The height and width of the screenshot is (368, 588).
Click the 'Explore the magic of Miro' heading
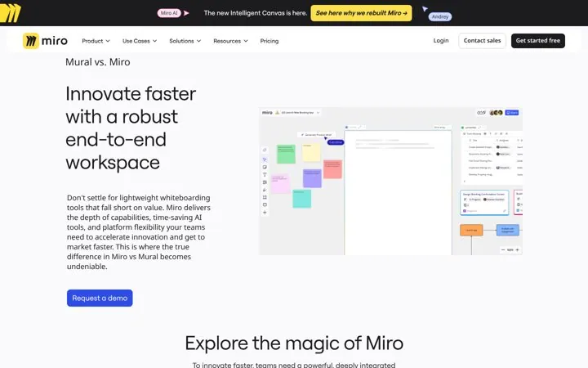294,343
